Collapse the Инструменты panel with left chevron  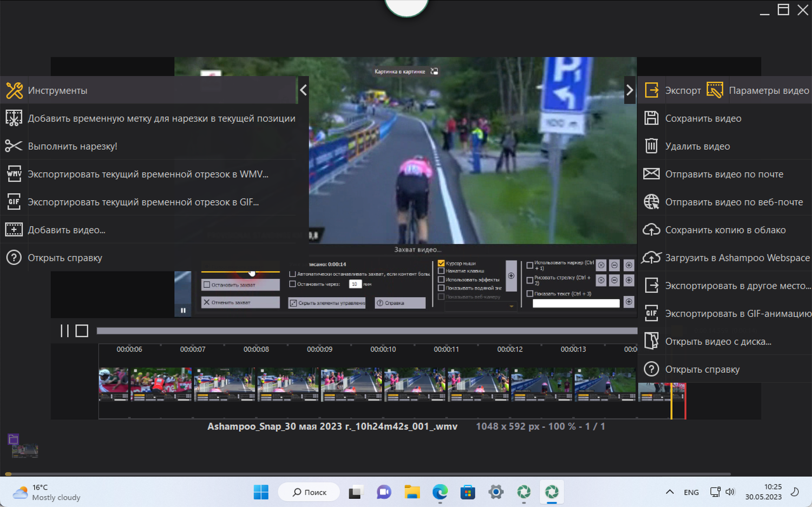pos(303,90)
